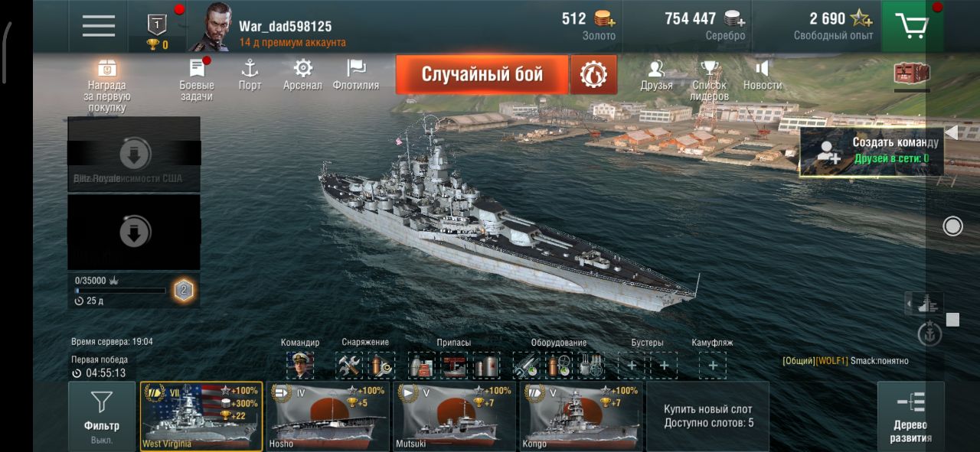This screenshot has width=980, height=452.
Task: Open Новости megaphone icon
Action: [763, 76]
